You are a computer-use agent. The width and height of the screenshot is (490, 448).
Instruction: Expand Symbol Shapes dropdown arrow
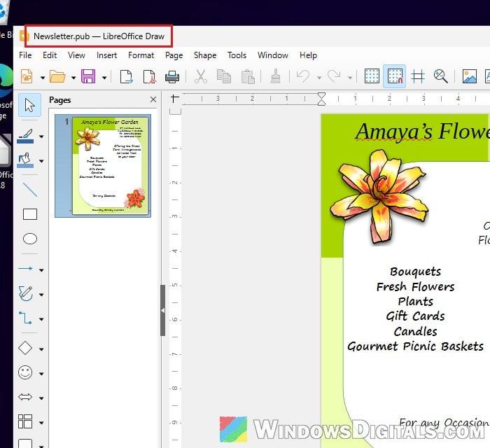[x=41, y=374]
